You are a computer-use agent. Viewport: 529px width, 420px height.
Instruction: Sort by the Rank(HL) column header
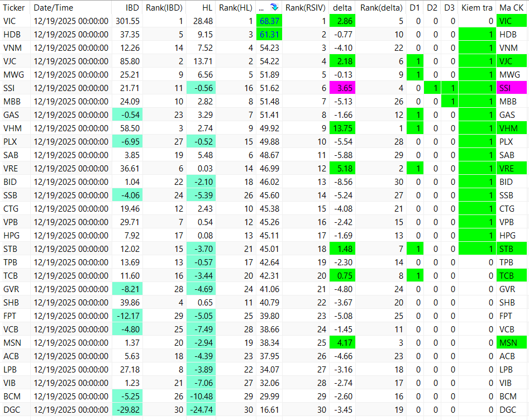coord(236,7)
